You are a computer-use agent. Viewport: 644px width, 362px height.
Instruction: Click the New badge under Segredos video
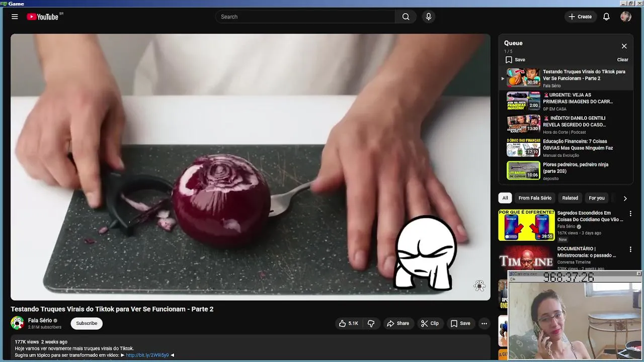coord(562,240)
